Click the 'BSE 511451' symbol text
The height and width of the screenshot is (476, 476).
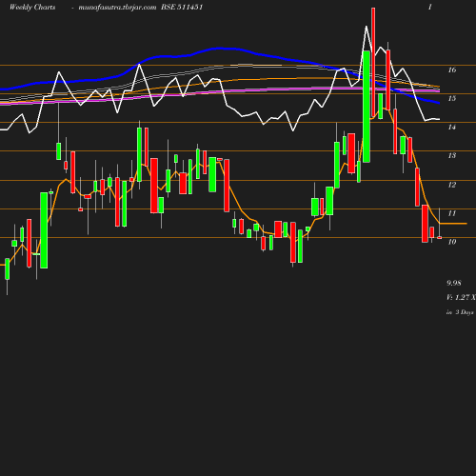(182, 7)
